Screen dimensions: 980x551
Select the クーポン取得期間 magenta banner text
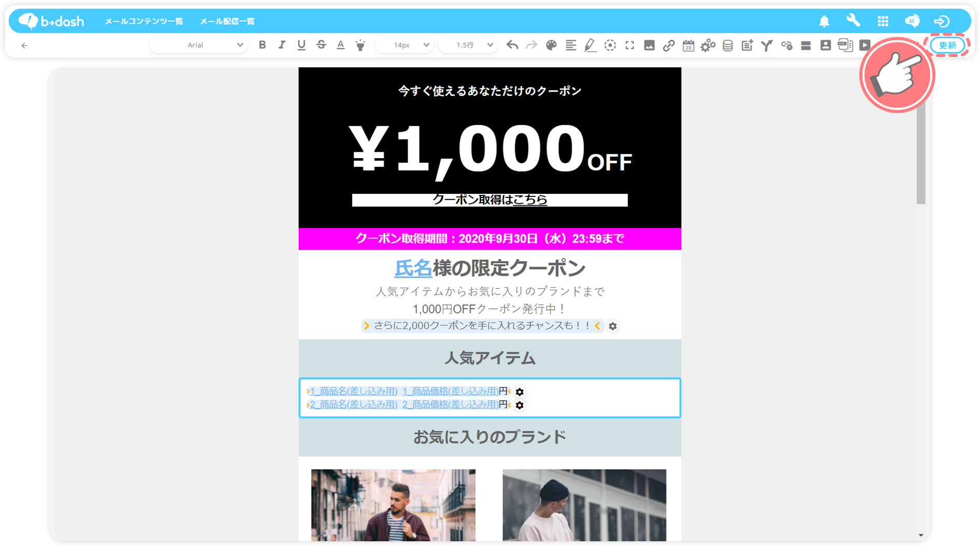tap(489, 238)
